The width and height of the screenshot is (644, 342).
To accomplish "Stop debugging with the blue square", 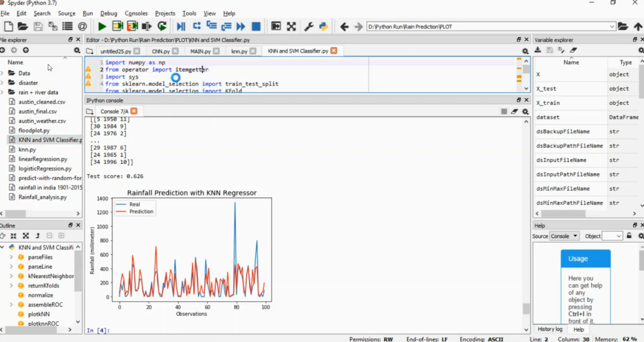I will click(x=256, y=27).
